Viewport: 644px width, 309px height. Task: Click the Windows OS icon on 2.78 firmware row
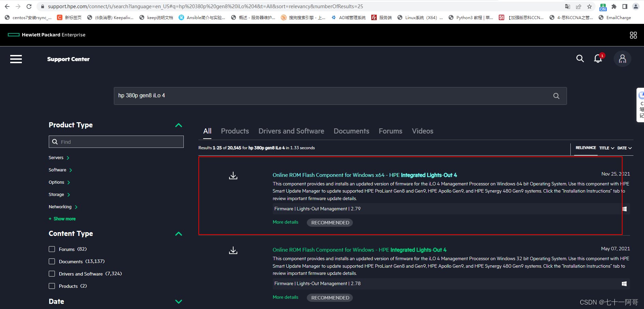[624, 284]
